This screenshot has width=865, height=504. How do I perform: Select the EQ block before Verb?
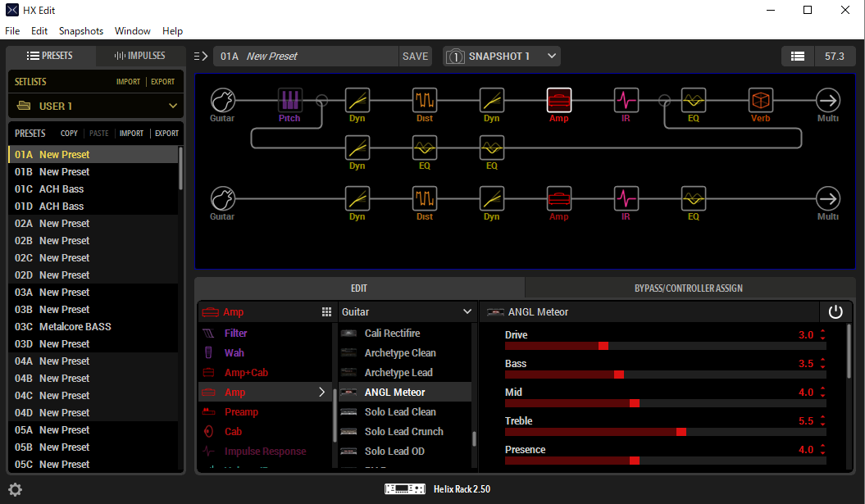pos(694,100)
